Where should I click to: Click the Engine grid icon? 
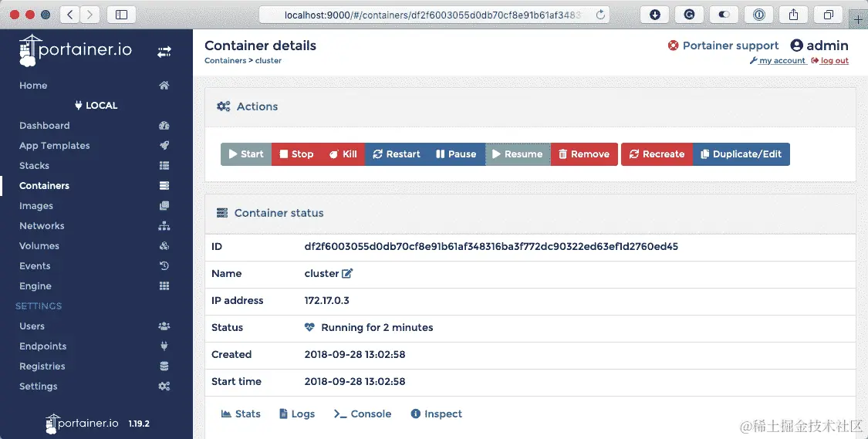pyautogui.click(x=164, y=286)
